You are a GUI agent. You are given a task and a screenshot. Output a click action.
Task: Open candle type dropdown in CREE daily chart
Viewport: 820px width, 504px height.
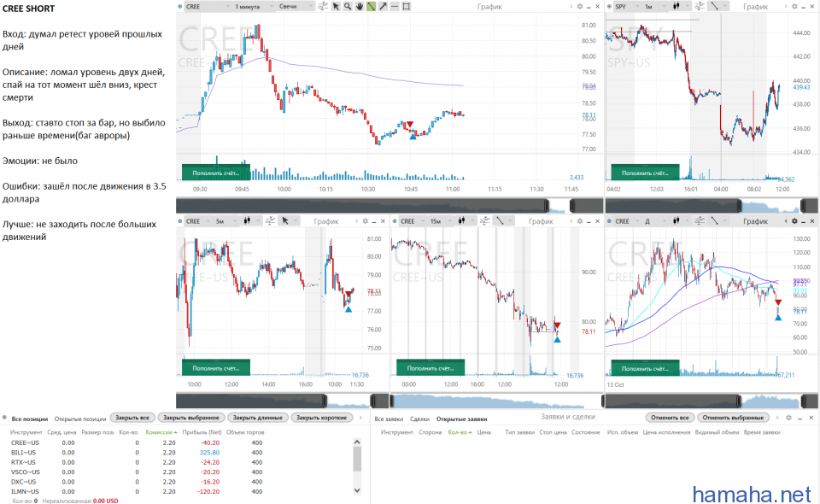point(680,221)
